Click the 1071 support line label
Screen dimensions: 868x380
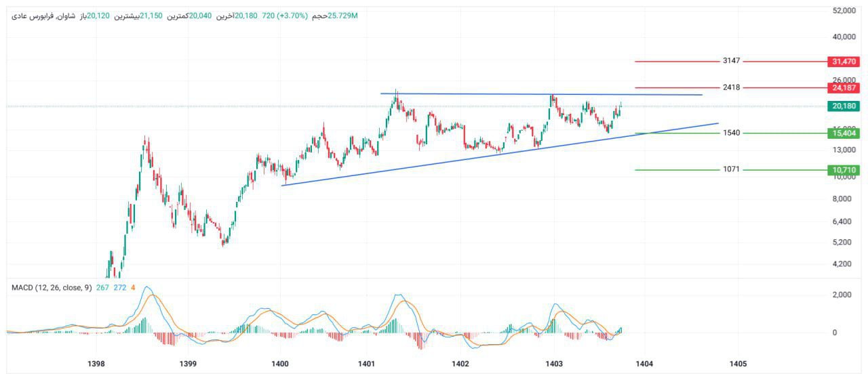click(x=731, y=169)
